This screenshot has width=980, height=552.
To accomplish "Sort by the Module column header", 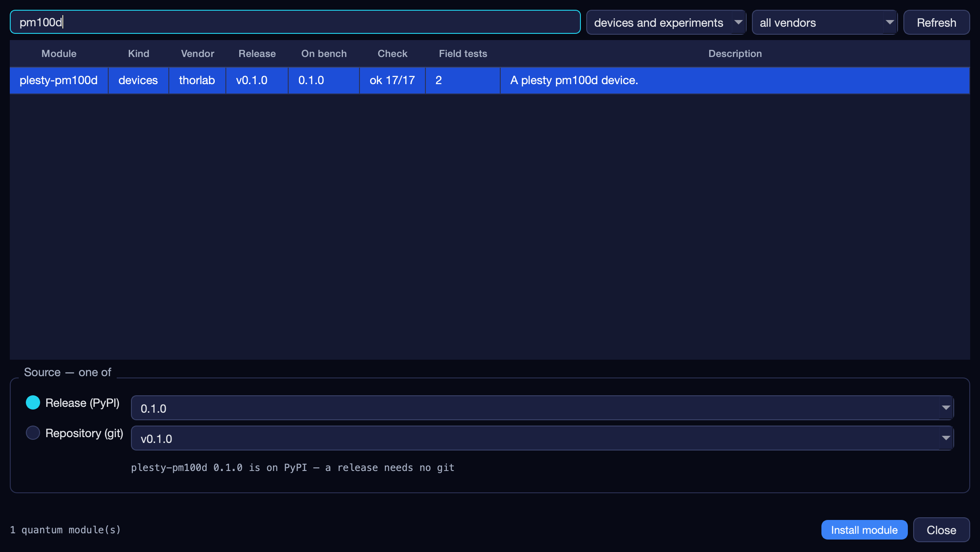I will coord(59,53).
